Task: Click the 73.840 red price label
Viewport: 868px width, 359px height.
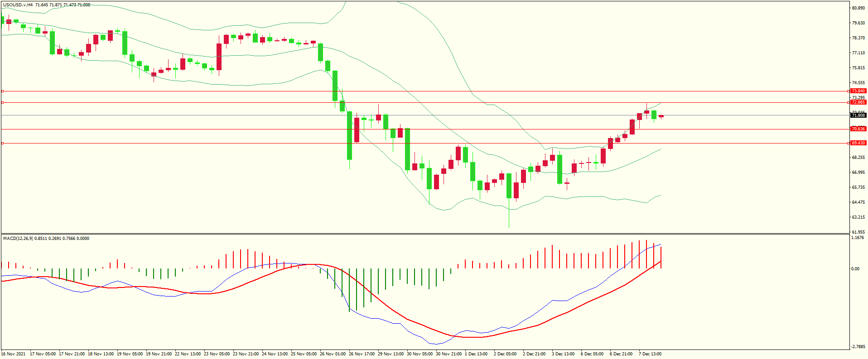Action: point(858,91)
